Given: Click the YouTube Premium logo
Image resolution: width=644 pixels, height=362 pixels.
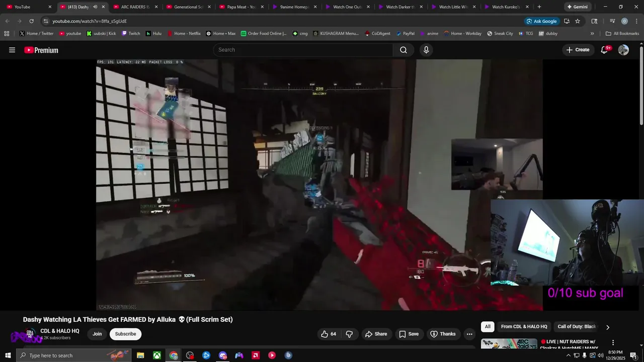Looking at the screenshot, I should click(x=41, y=50).
